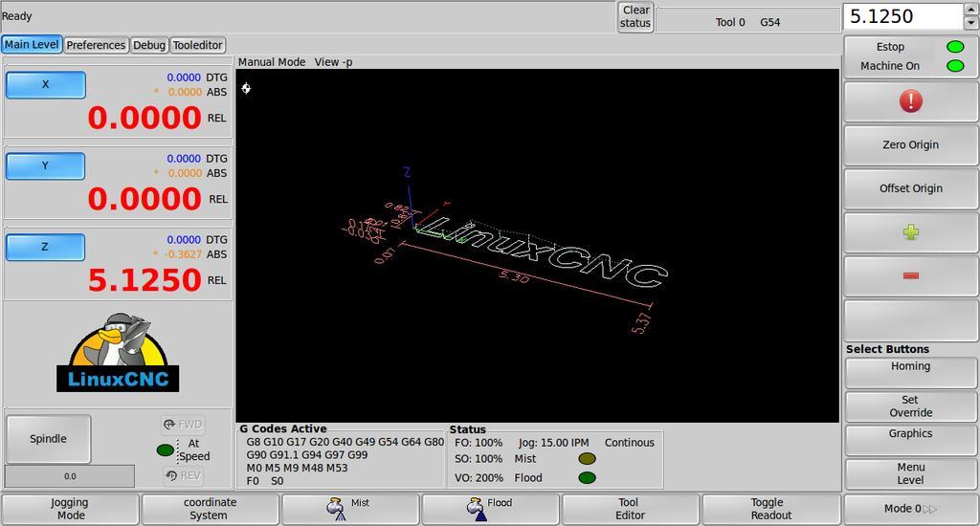Open the Debug tab
The width and height of the screenshot is (980, 526).
pos(149,45)
